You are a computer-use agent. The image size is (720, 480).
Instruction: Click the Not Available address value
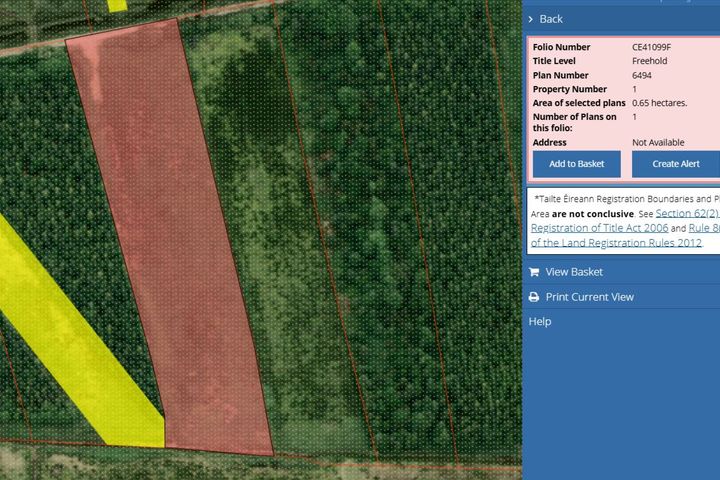coord(658,143)
